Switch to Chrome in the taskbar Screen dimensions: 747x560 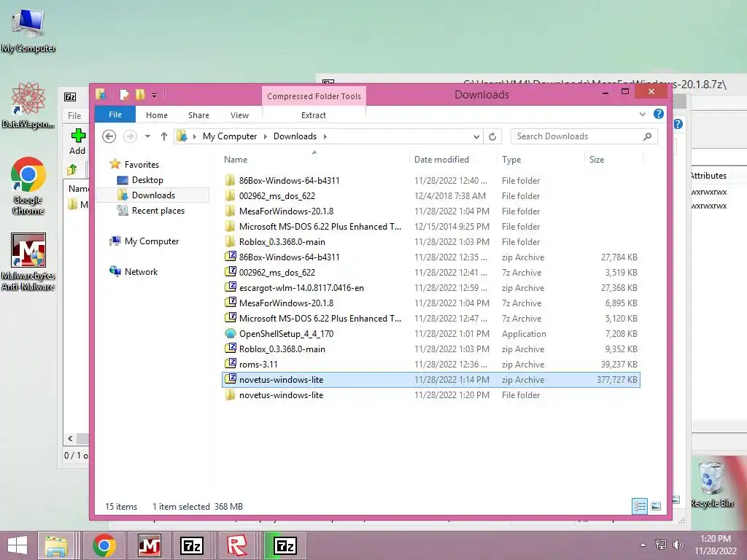(x=104, y=545)
